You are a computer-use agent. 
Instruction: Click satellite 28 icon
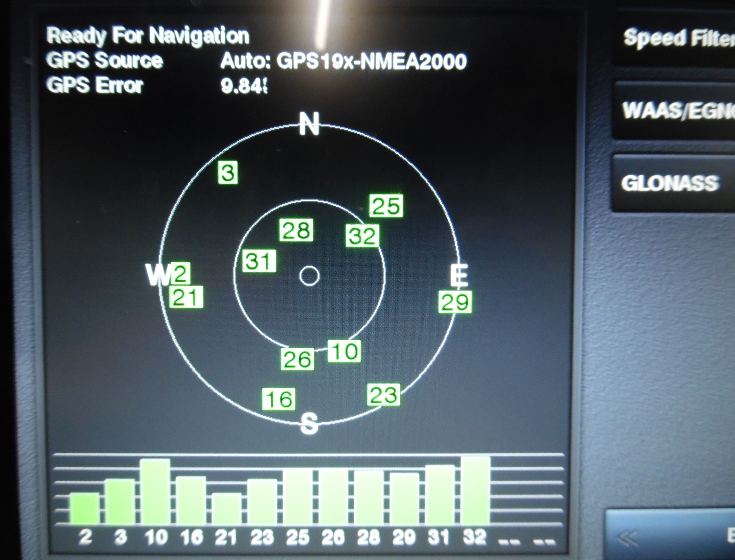pyautogui.click(x=296, y=230)
